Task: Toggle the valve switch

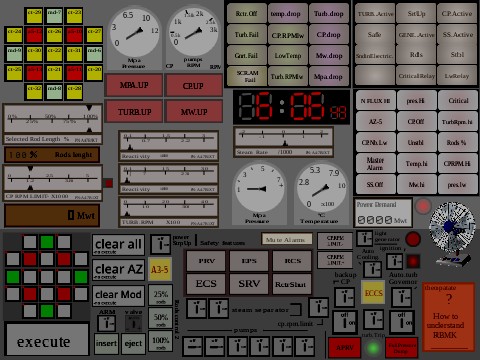Action: click(133, 323)
